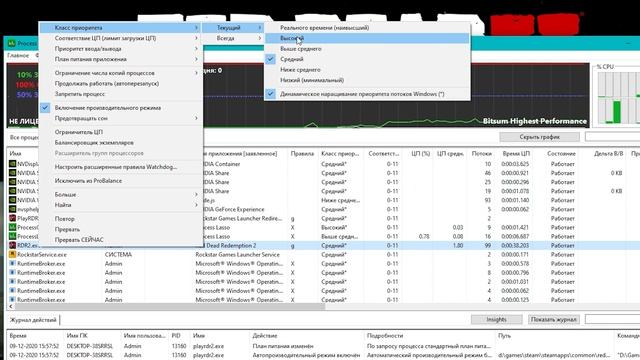The height and width of the screenshot is (360, 640).
Task: Expand Больше submenu
Action: (x=121, y=194)
